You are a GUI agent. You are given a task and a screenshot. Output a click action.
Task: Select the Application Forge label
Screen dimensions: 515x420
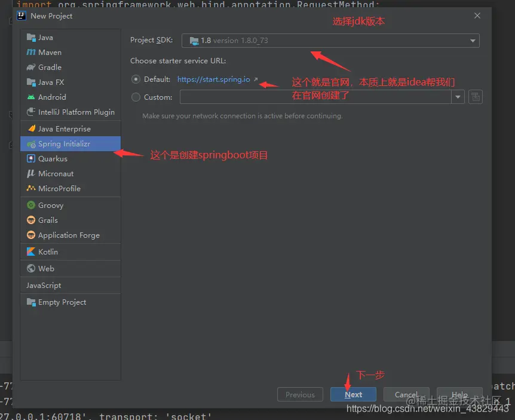pos(69,235)
